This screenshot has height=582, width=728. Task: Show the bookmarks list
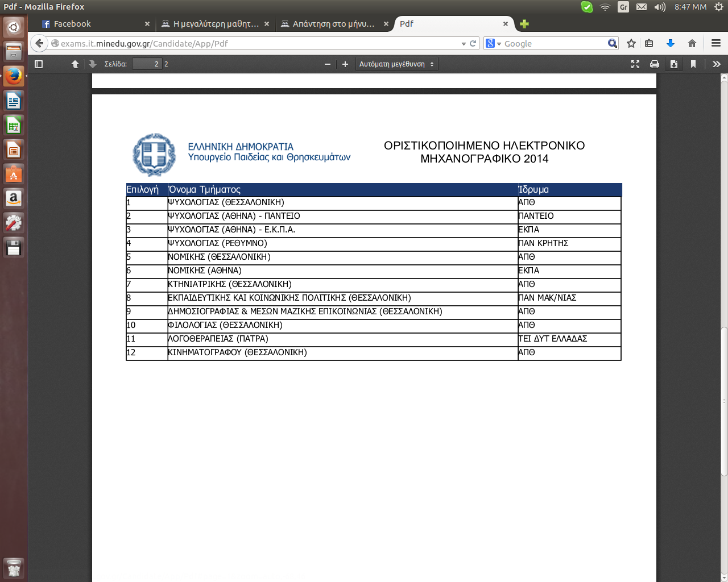tap(649, 43)
